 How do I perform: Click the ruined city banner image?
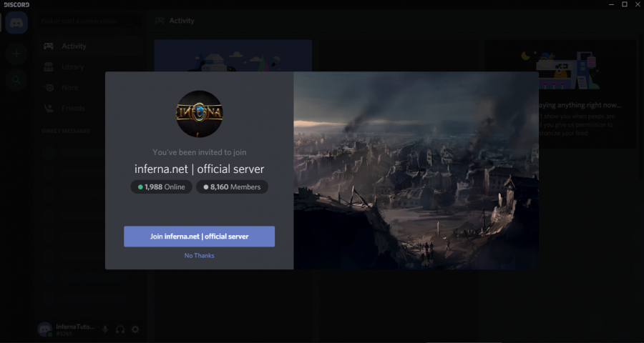point(416,170)
